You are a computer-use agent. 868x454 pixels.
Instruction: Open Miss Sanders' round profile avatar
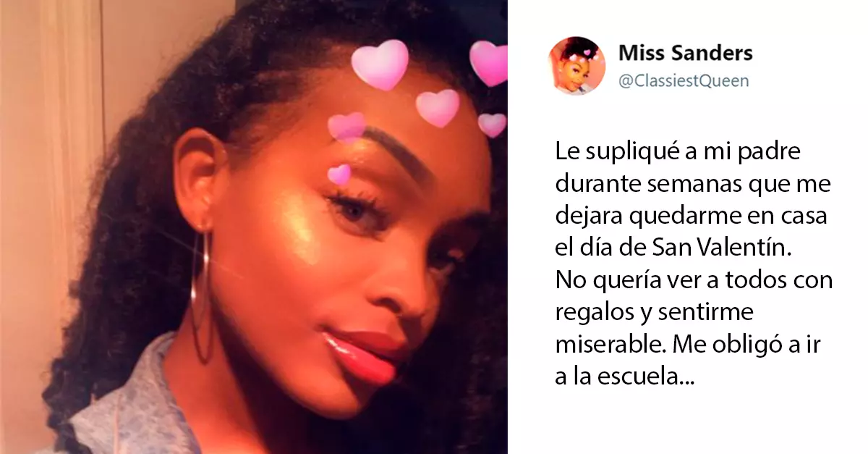pyautogui.click(x=577, y=65)
